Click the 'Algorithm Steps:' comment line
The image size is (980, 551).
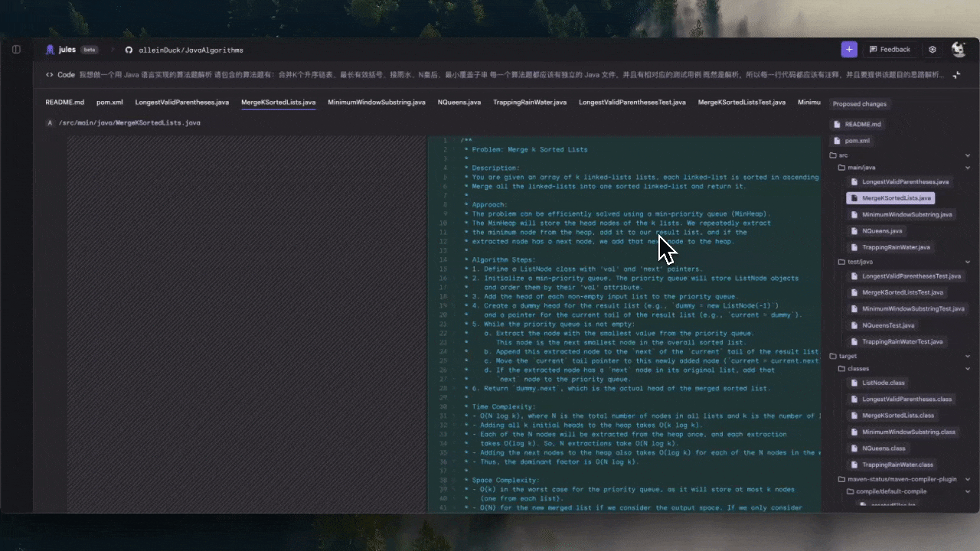pyautogui.click(x=501, y=259)
